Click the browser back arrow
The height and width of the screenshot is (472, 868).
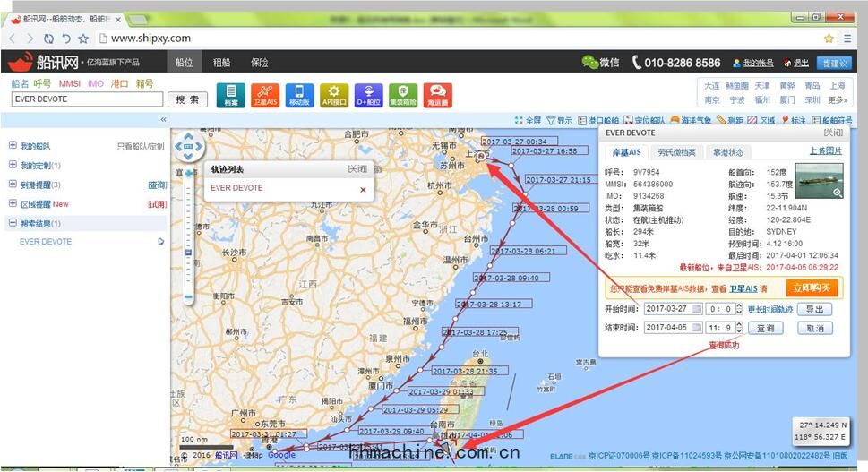click(x=13, y=39)
